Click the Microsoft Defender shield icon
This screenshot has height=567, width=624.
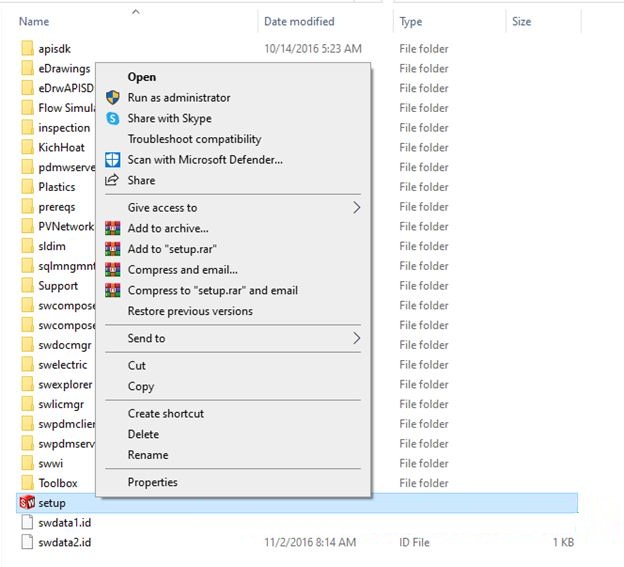tap(113, 160)
